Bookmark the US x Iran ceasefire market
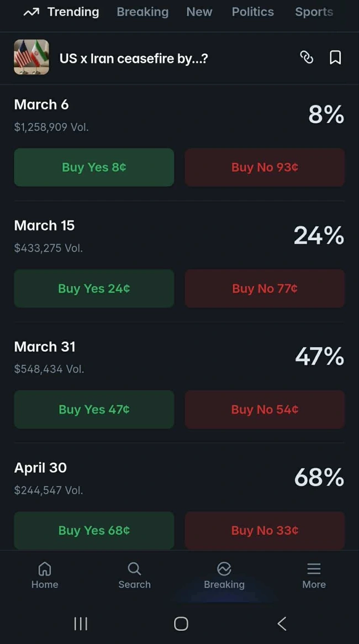This screenshot has height=644, width=359. [335, 57]
